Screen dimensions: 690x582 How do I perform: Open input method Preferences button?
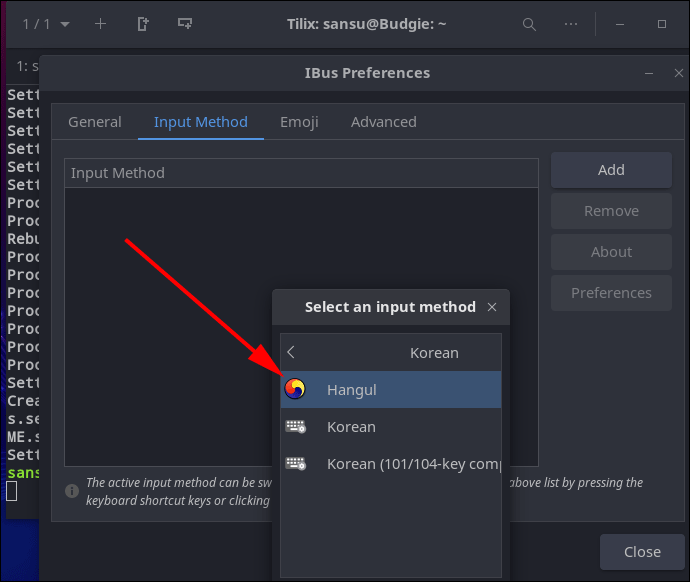point(611,293)
